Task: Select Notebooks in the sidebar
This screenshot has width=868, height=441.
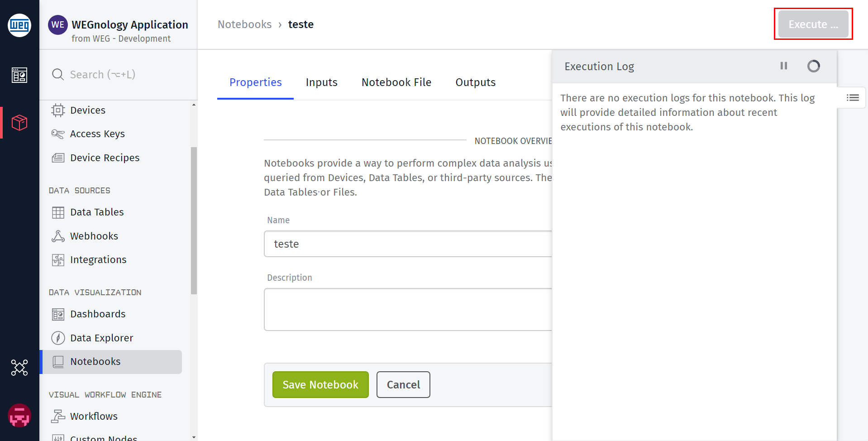Action: point(111,362)
